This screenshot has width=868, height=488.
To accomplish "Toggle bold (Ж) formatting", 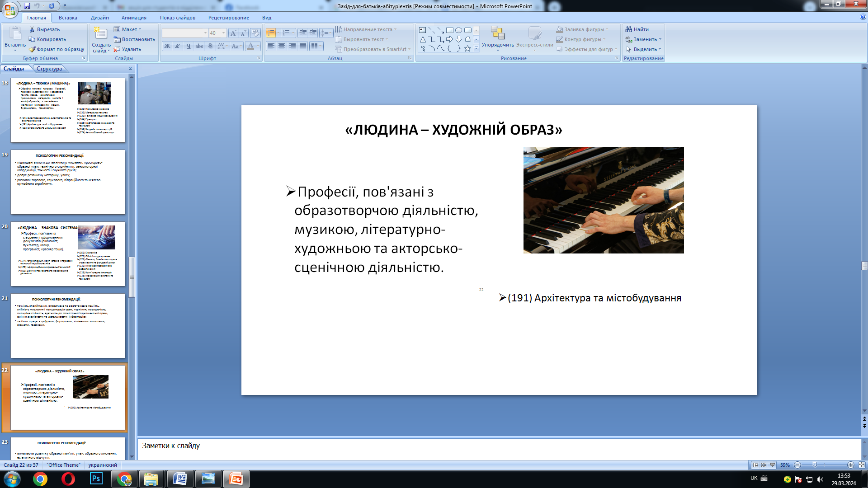I will click(167, 46).
